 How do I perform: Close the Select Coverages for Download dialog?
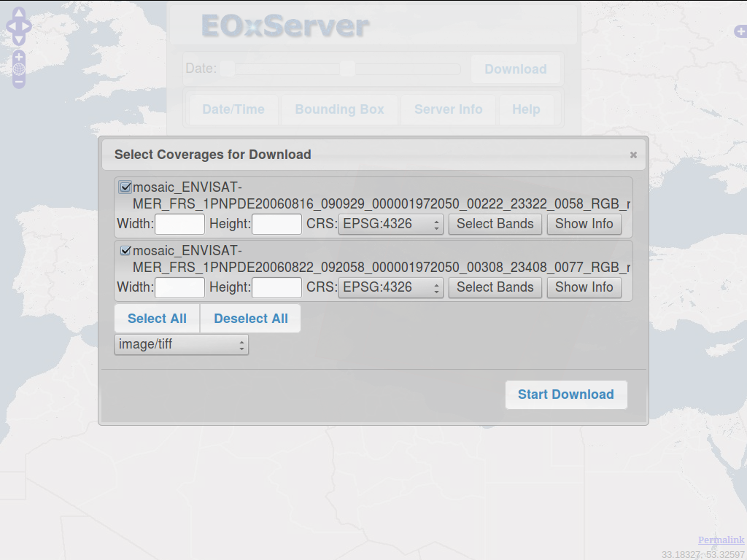click(x=633, y=155)
